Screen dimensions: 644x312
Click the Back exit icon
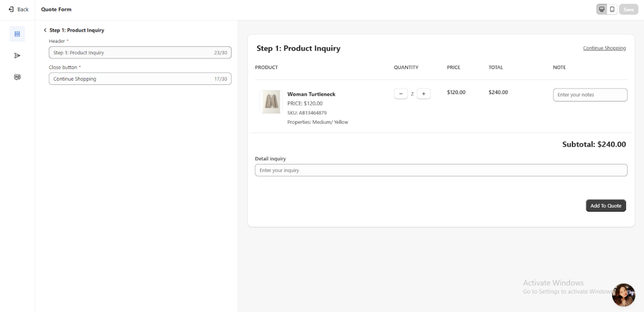click(x=11, y=9)
